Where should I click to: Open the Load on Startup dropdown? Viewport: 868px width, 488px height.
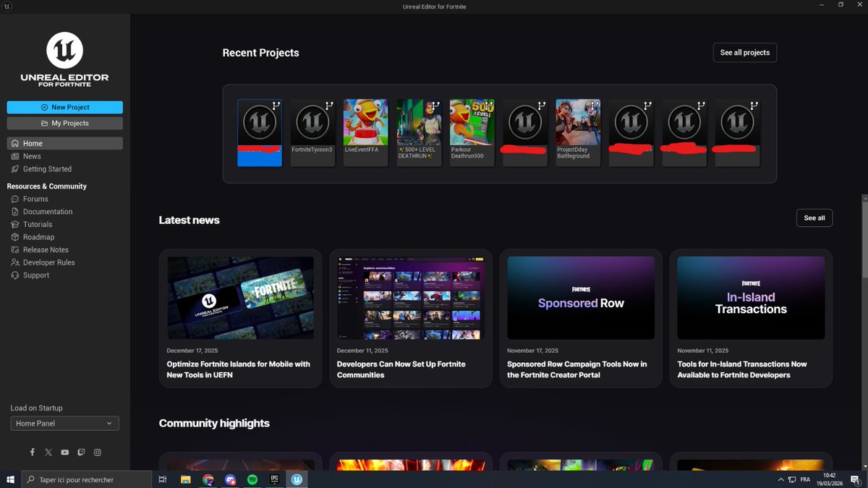click(65, 424)
